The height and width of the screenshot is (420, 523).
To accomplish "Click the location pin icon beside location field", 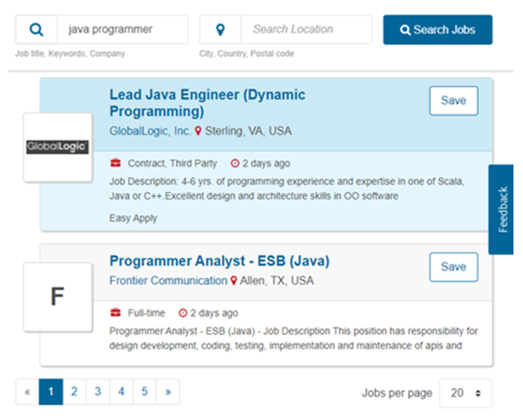I will pos(220,30).
